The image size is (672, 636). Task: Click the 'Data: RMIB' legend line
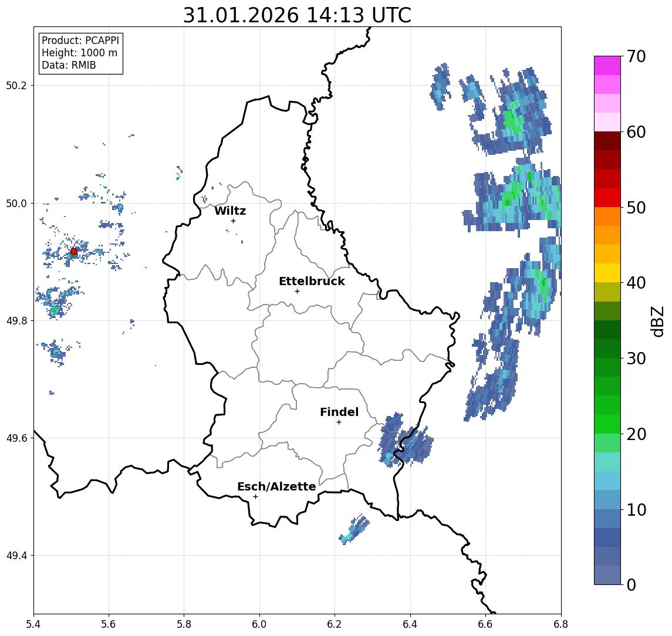pyautogui.click(x=69, y=65)
